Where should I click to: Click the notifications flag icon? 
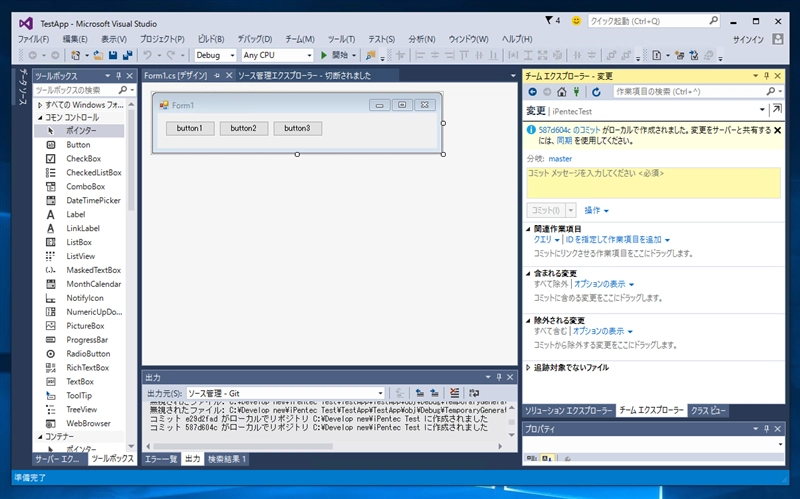pyautogui.click(x=549, y=20)
